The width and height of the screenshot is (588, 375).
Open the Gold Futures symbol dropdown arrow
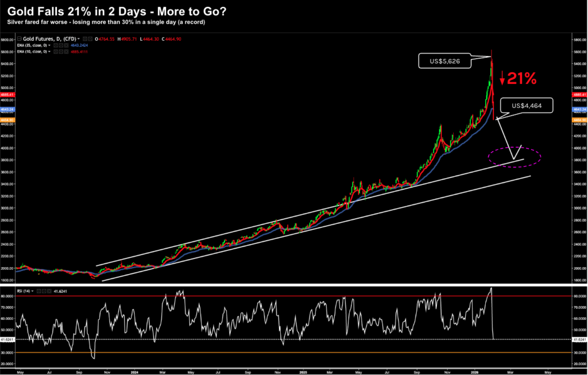78,38
